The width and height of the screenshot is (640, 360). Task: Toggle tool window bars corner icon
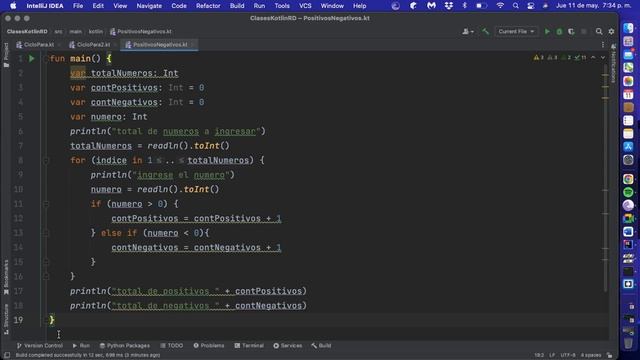pyautogui.click(x=7, y=355)
